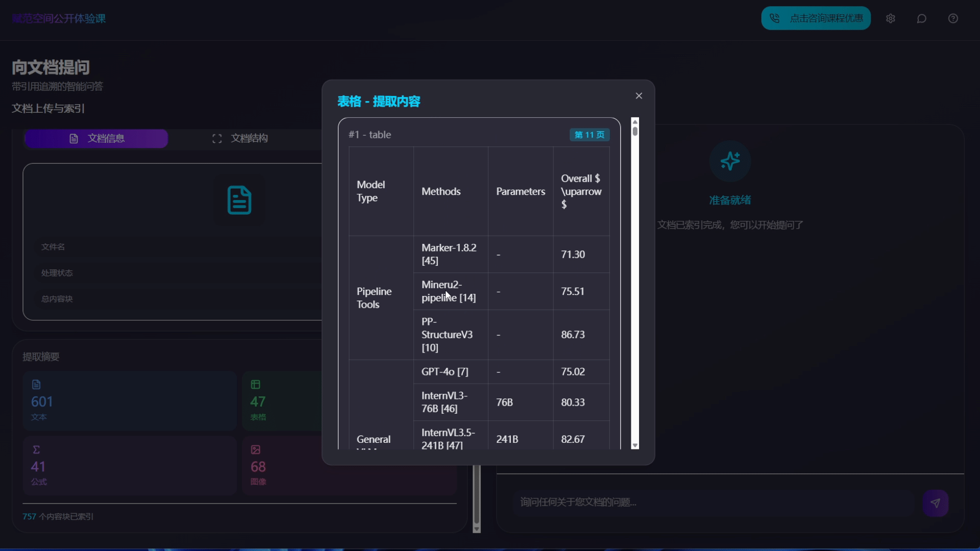The height and width of the screenshot is (551, 980).
Task: Click the 向文档提问 page heading
Action: (x=51, y=67)
